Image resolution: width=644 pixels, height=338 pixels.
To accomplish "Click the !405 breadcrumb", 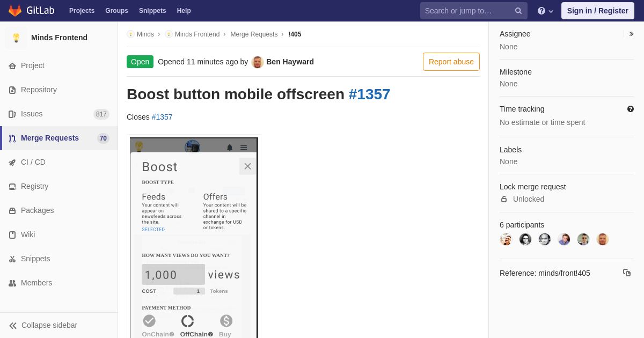I will [295, 34].
